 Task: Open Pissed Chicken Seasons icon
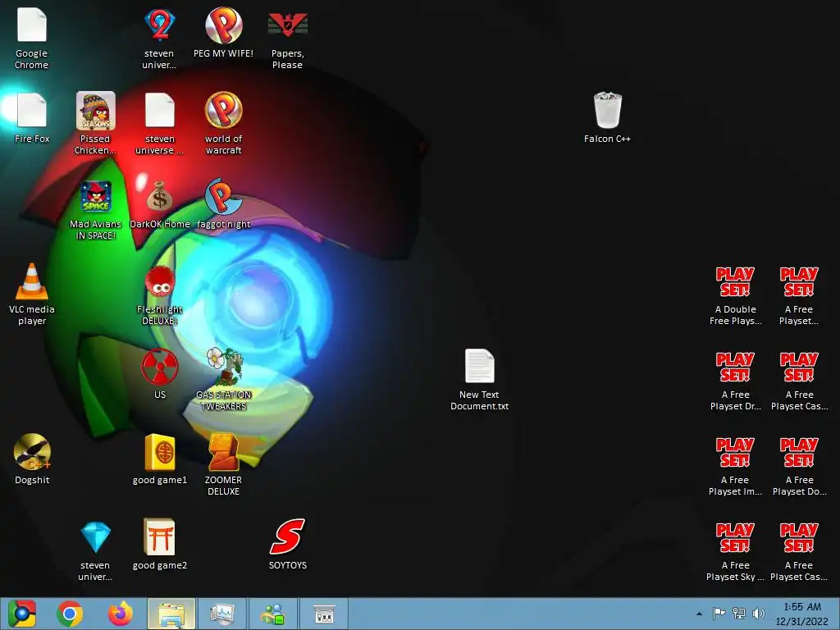coord(95,111)
